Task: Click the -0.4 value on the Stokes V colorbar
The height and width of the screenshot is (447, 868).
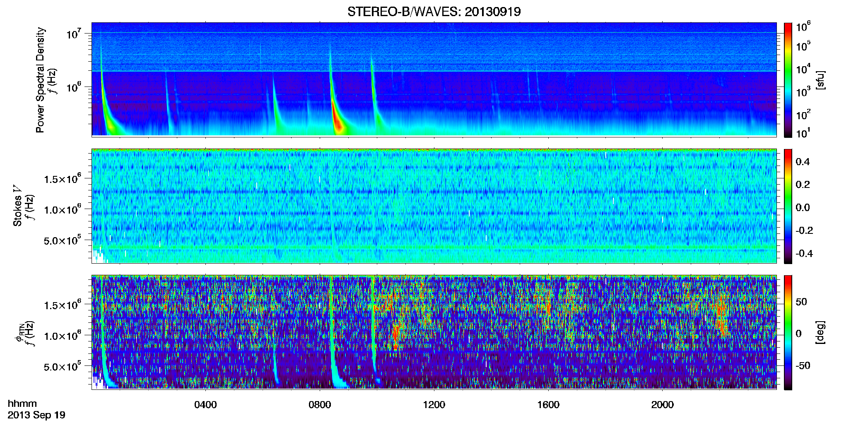Action: coord(804,253)
